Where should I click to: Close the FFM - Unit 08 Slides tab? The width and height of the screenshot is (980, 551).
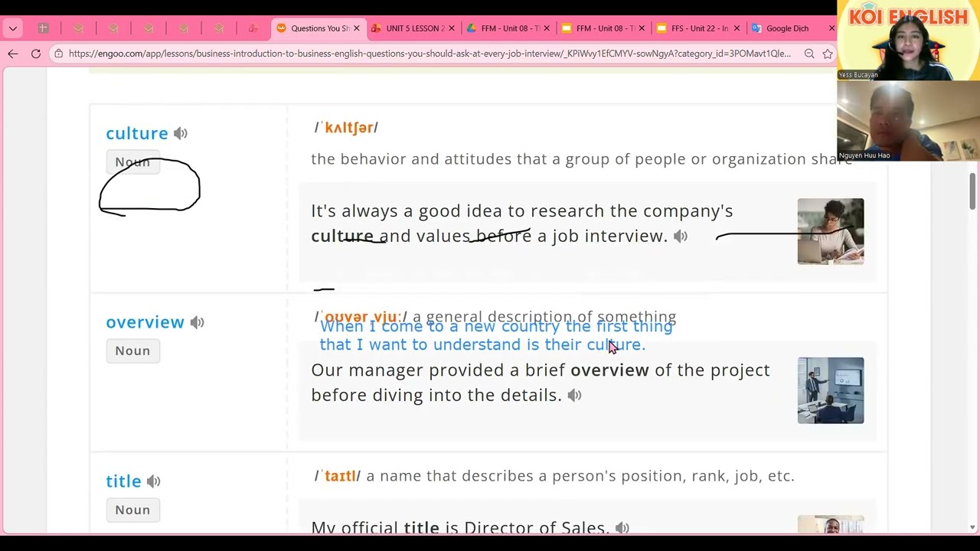coord(642,28)
